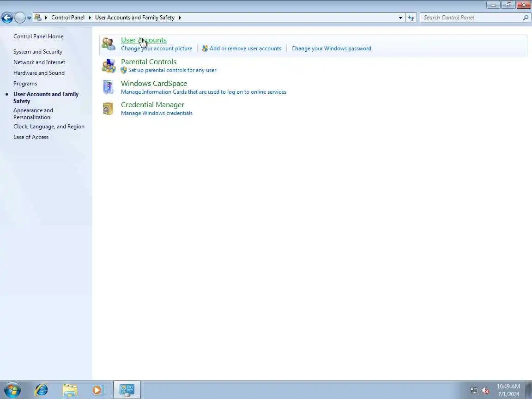532x399 pixels.
Task: Expand the arrow after Control Panel breadcrumb
Action: pos(90,18)
